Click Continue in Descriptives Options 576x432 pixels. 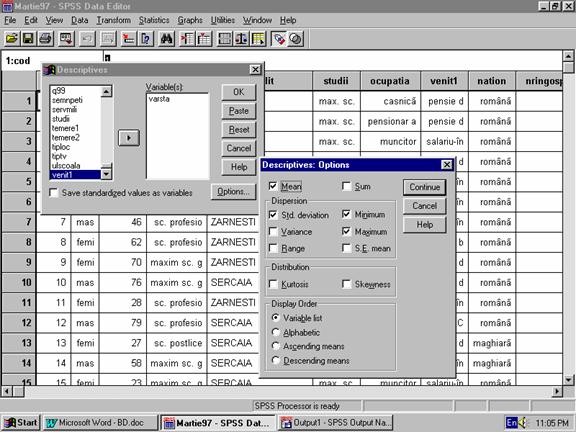(x=425, y=187)
